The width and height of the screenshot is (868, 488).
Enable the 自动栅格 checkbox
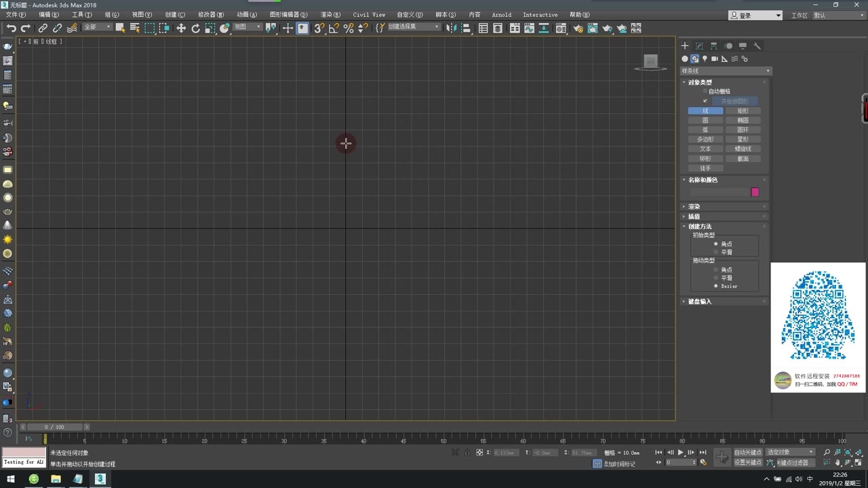705,91
